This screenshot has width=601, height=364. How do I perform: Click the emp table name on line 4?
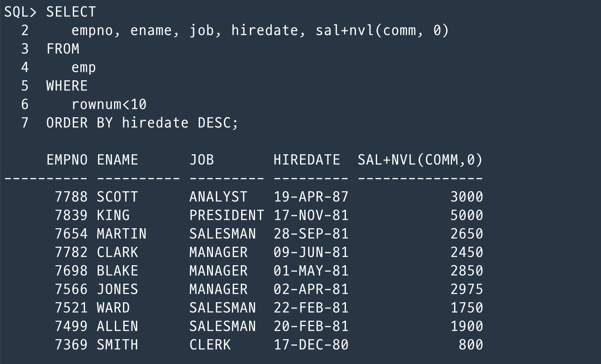click(84, 67)
